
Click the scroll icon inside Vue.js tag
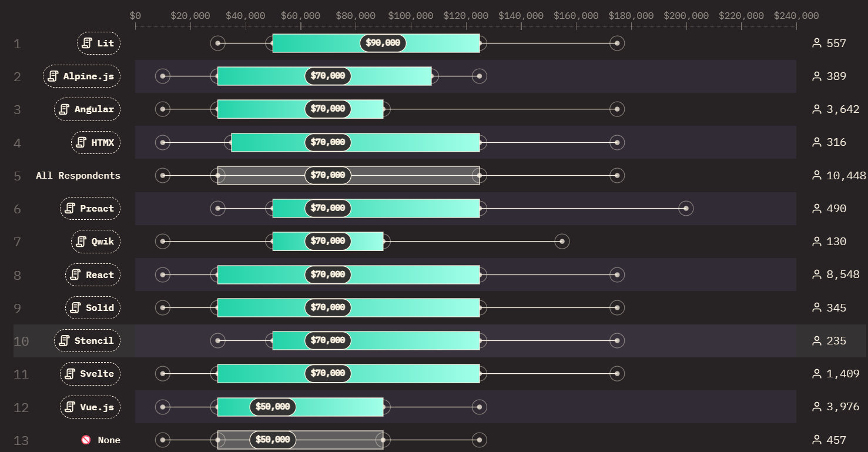(71, 407)
